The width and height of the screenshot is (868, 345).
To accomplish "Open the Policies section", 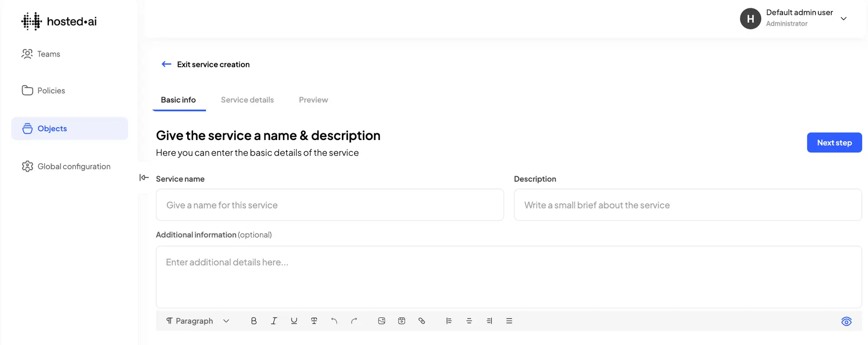I will [x=43, y=90].
